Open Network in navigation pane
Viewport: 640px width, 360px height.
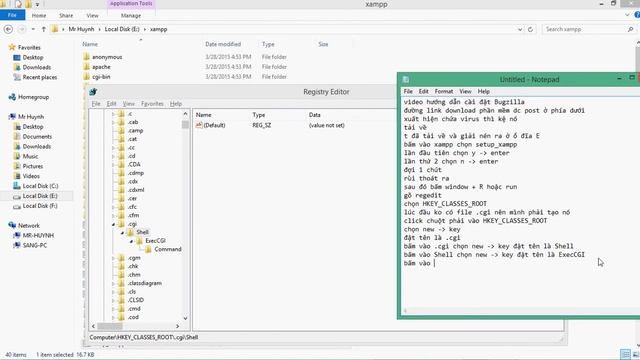pos(29,226)
